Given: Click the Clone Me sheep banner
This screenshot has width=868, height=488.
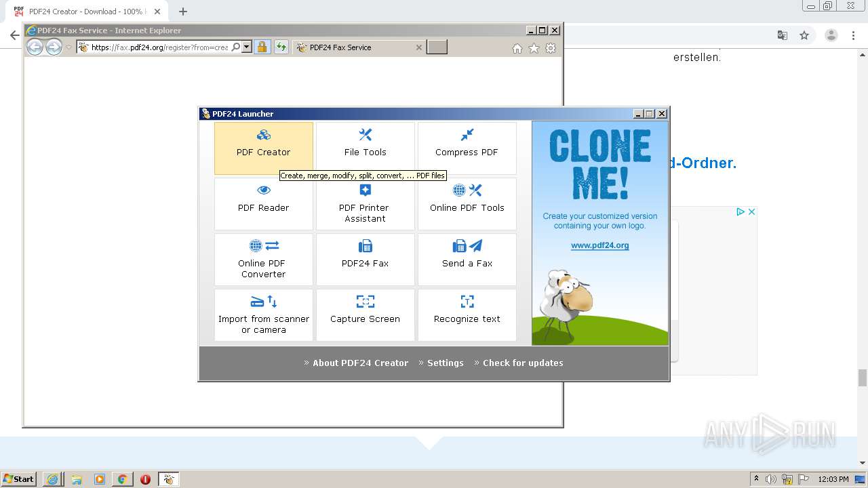Looking at the screenshot, I should [x=600, y=233].
